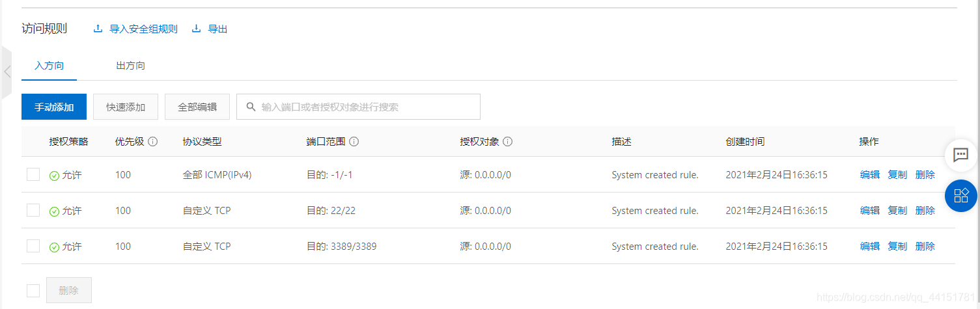This screenshot has width=980, height=309.
Task: Click the 协议类型 column header
Action: click(203, 142)
